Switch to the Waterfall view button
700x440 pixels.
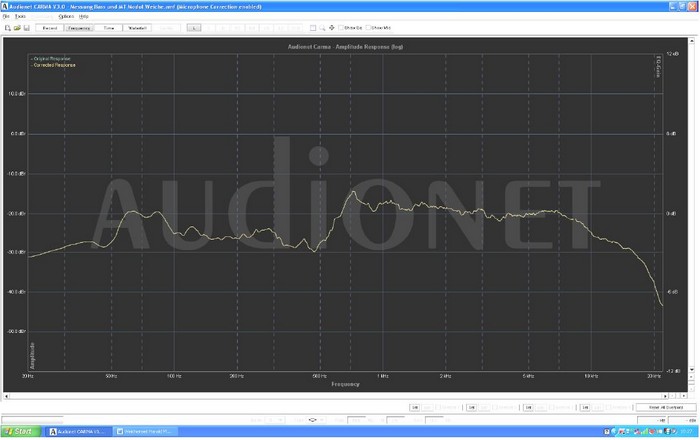click(x=137, y=28)
